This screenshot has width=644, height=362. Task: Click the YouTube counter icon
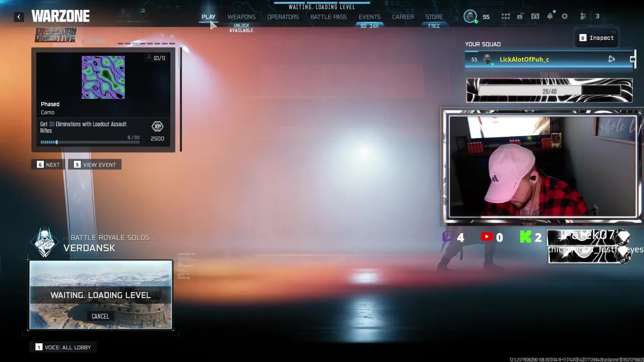pyautogui.click(x=487, y=237)
